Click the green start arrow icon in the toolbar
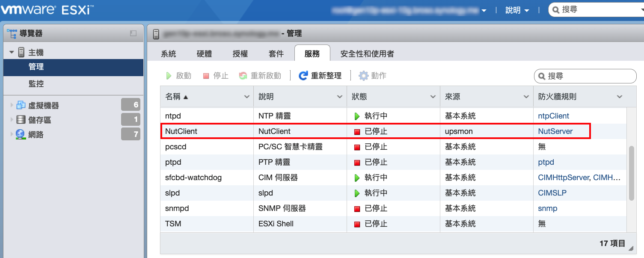Viewport: 644px width, 258px height. click(x=169, y=76)
